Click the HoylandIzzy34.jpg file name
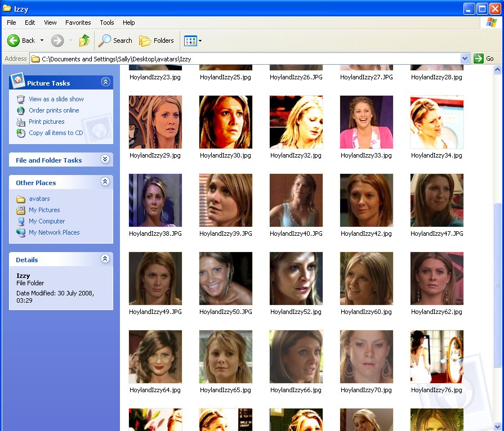 point(436,155)
